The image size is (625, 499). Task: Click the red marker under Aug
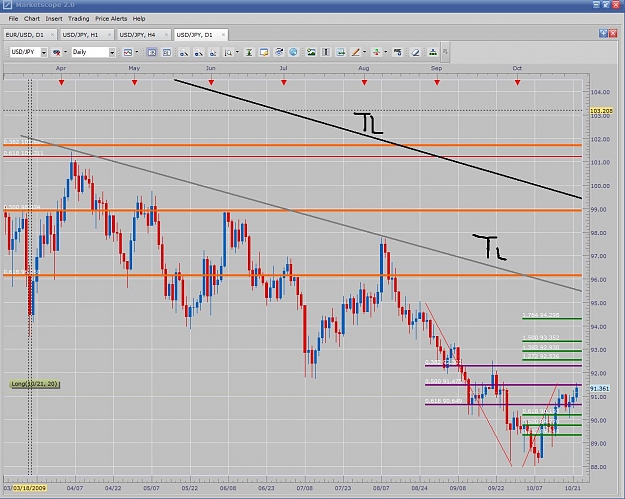pyautogui.click(x=364, y=83)
